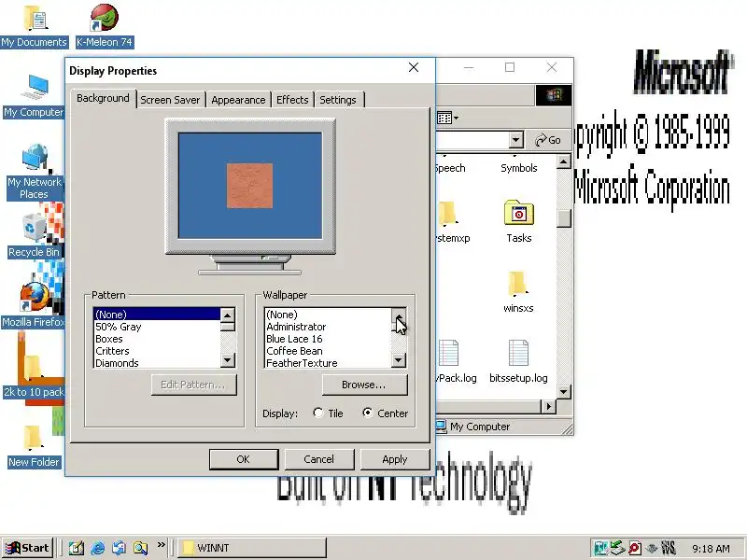Click Pattern list scroll up arrow
The height and width of the screenshot is (560, 747).
click(x=228, y=315)
